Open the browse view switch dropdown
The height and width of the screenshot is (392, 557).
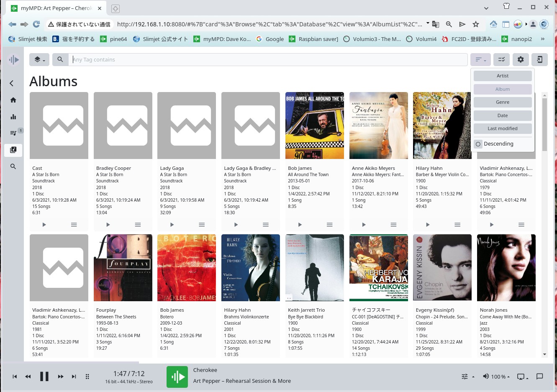[x=39, y=59]
